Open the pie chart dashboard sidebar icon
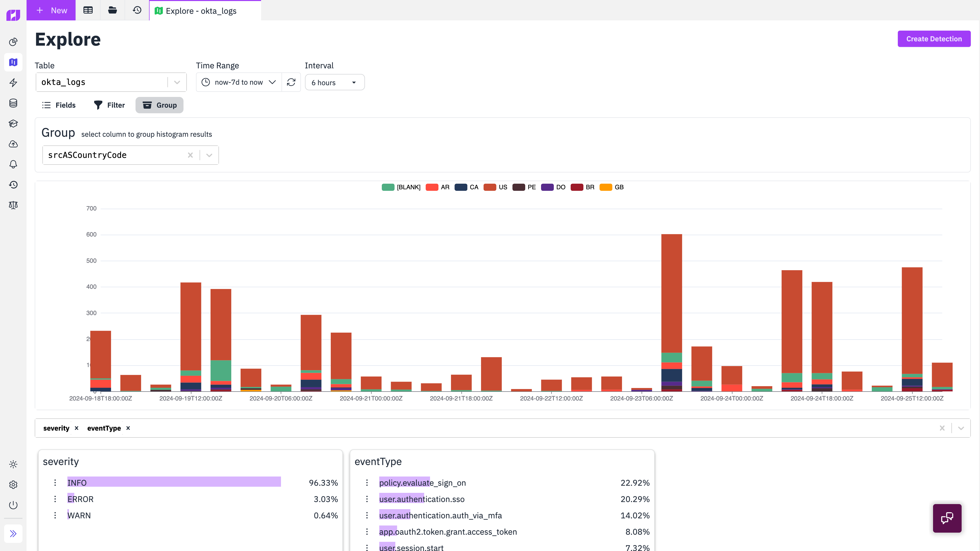This screenshot has height=551, width=980. click(x=13, y=42)
